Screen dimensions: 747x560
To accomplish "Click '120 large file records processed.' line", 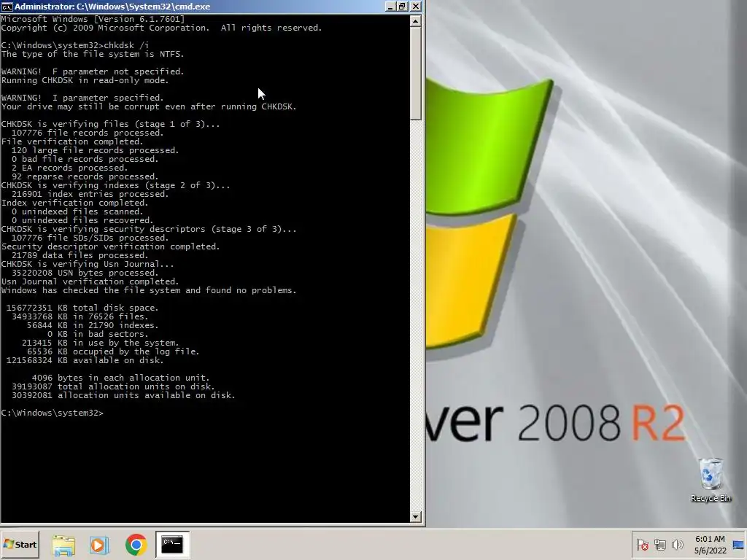I will (96, 150).
